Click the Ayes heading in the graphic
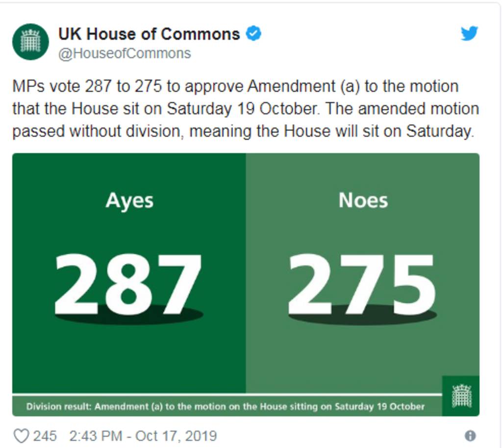 [129, 201]
